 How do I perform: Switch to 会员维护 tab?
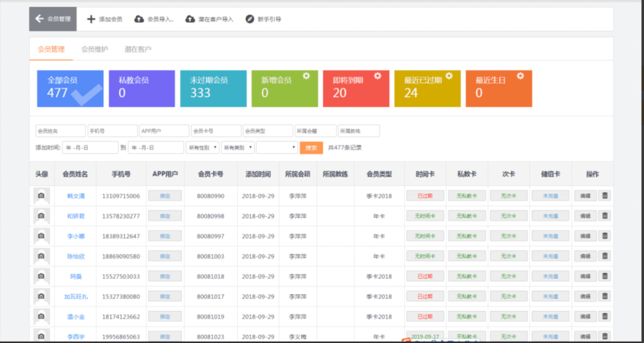pos(94,49)
